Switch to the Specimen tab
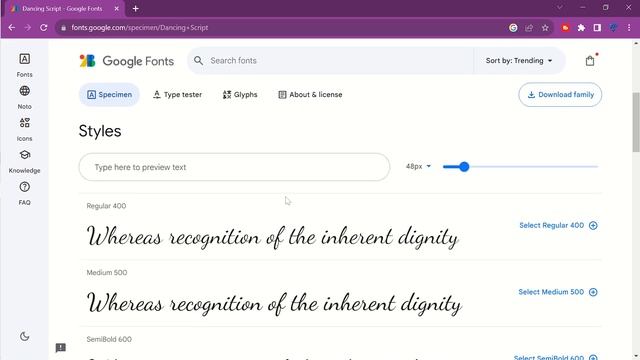This screenshot has height=360, width=640. click(x=109, y=95)
